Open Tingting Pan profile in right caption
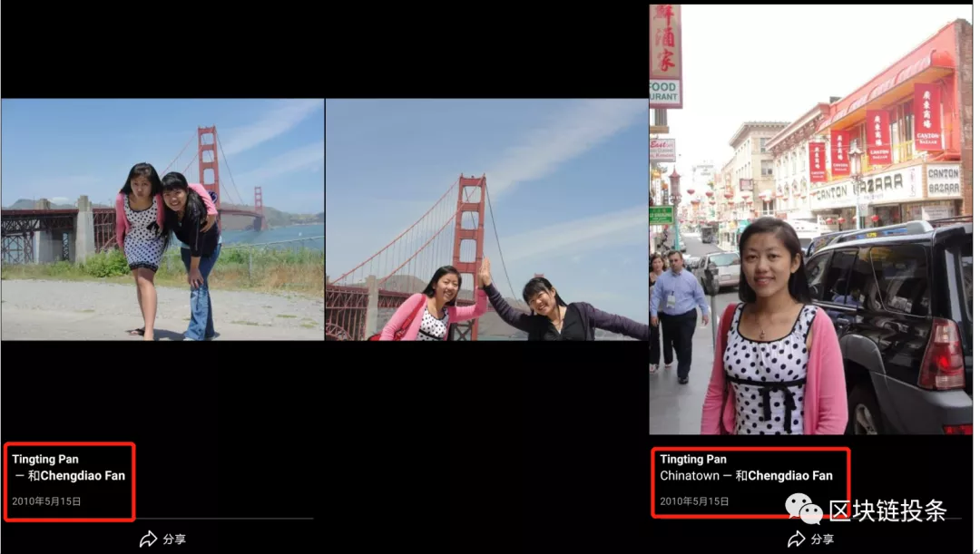Image resolution: width=980 pixels, height=554 pixels. (x=693, y=459)
